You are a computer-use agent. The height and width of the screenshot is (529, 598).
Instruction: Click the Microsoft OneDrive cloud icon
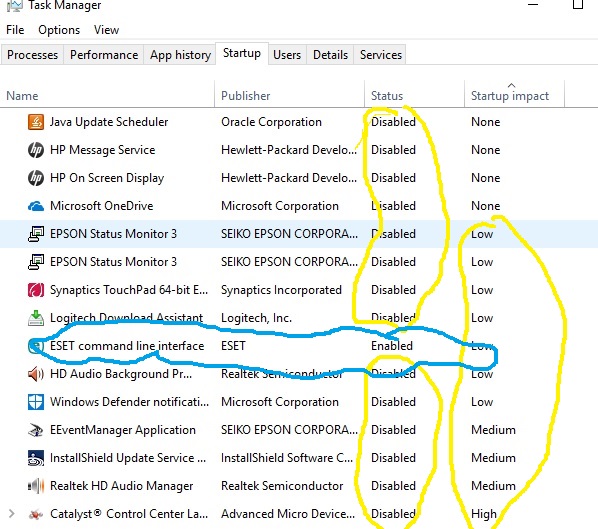pos(36,206)
